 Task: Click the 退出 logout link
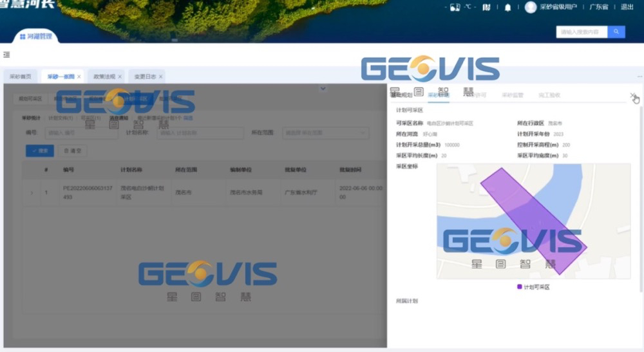[x=627, y=7]
